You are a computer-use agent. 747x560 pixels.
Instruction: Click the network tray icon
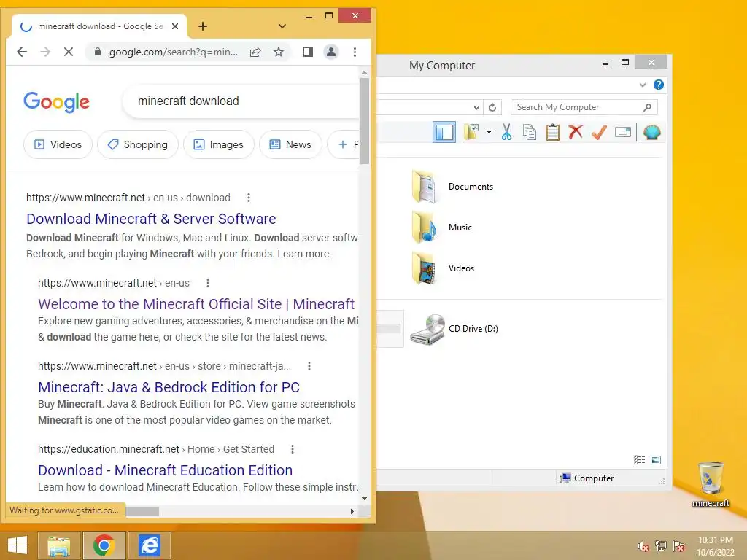(661, 546)
